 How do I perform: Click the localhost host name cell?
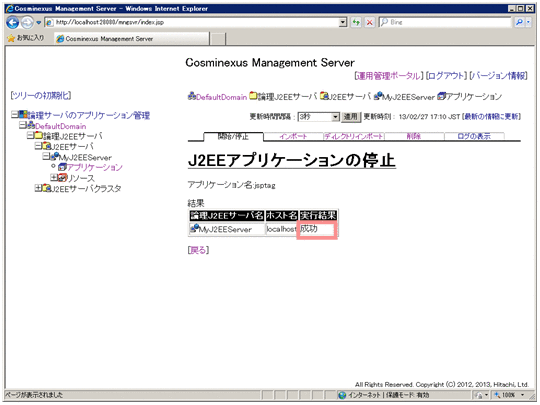pyautogui.click(x=281, y=229)
